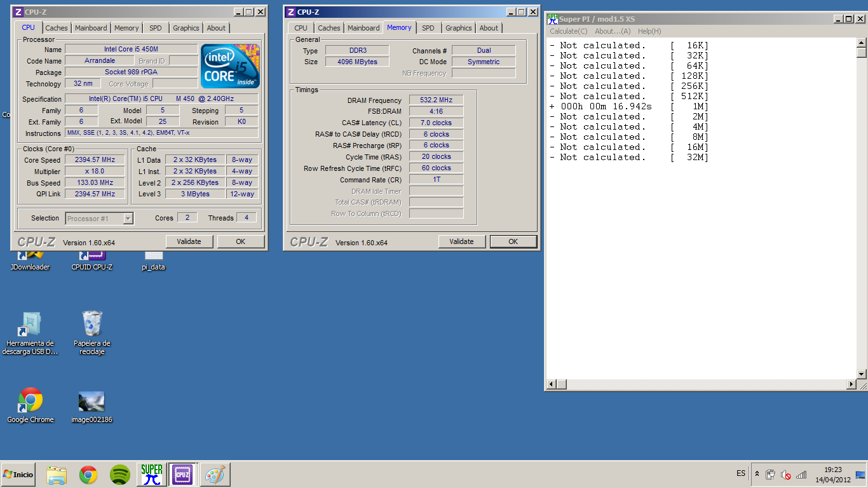Screen dimensions: 868x488
Task: Click the Super PI window title icon
Action: [x=552, y=19]
